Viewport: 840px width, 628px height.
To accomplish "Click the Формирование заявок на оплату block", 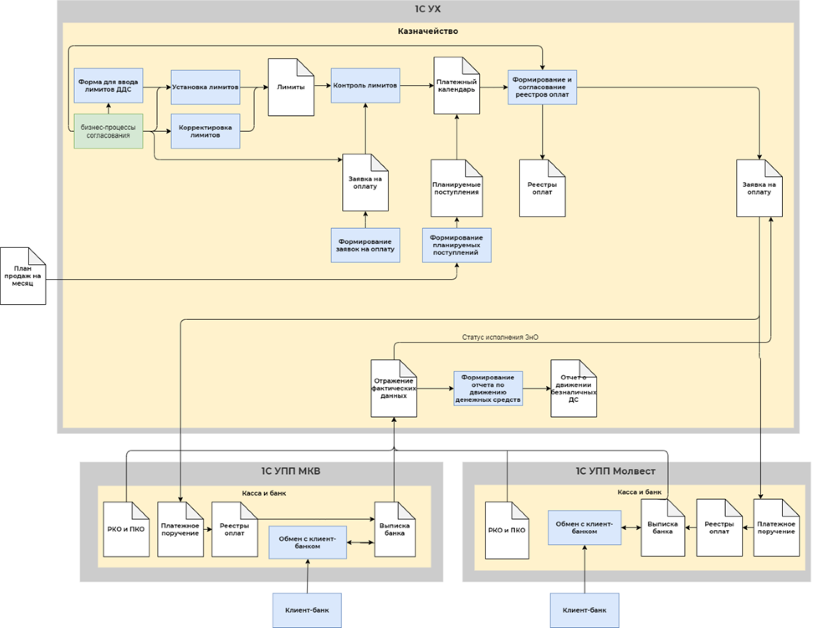I will 365,245.
